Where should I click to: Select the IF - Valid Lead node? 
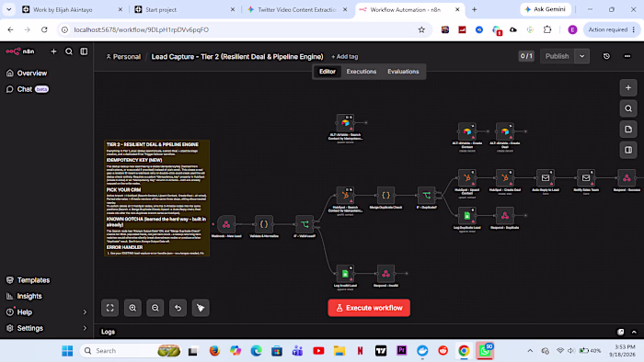(x=305, y=224)
